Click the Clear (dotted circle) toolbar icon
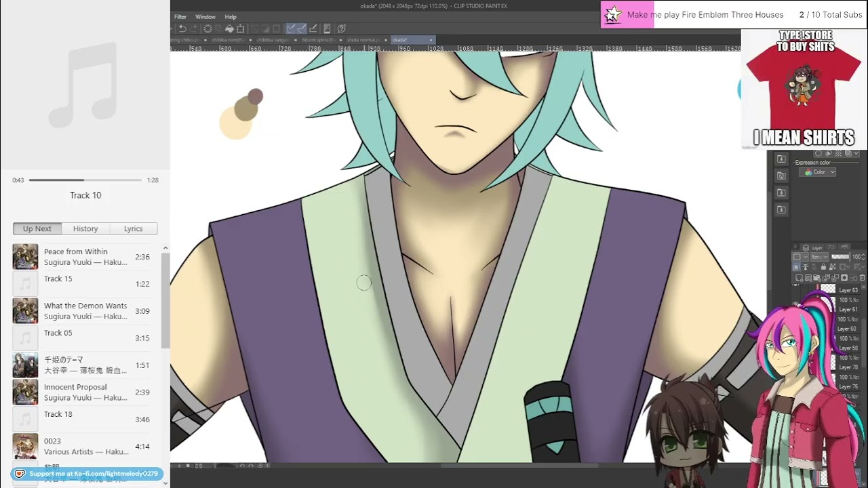868x488 pixels. [208, 28]
